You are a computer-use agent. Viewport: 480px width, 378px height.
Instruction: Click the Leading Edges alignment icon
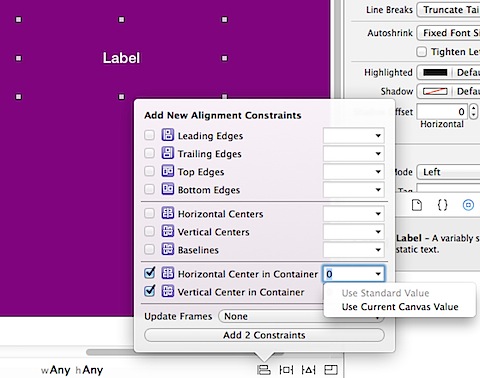click(168, 135)
